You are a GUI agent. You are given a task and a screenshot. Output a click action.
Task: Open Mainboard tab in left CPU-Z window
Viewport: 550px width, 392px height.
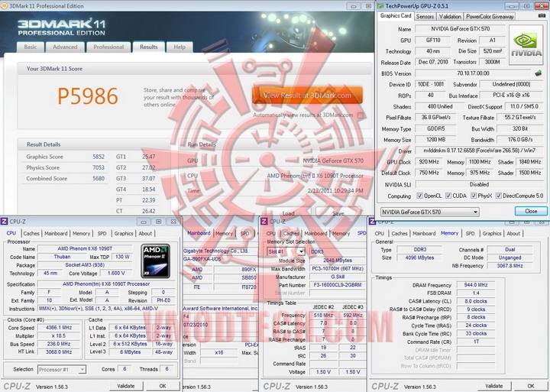pyautogui.click(x=56, y=233)
